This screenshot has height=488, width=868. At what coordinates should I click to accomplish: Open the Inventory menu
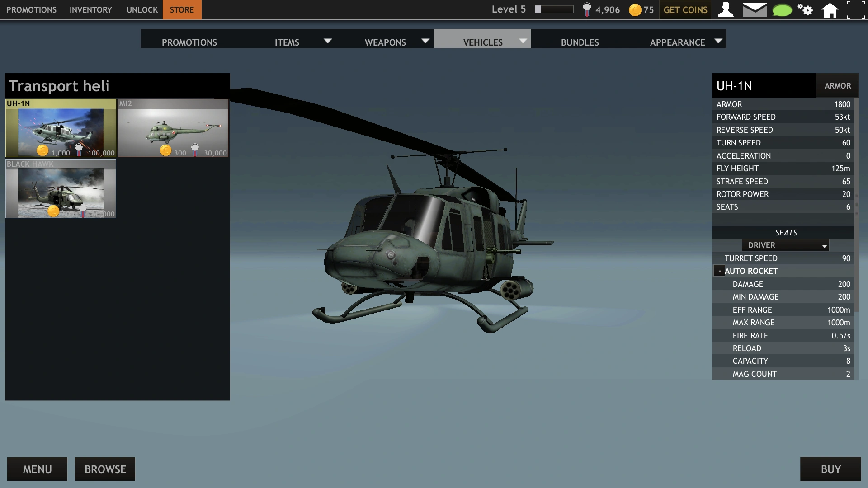tap(90, 9)
